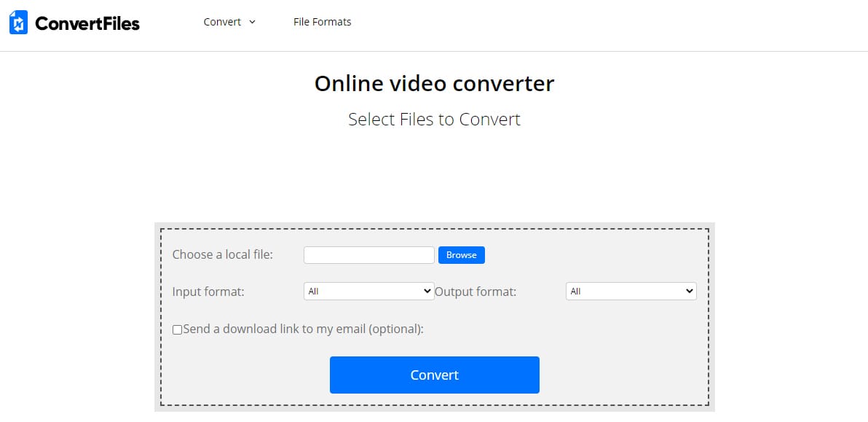
Task: Click the 'Choose a local file:' label
Action: [222, 254]
